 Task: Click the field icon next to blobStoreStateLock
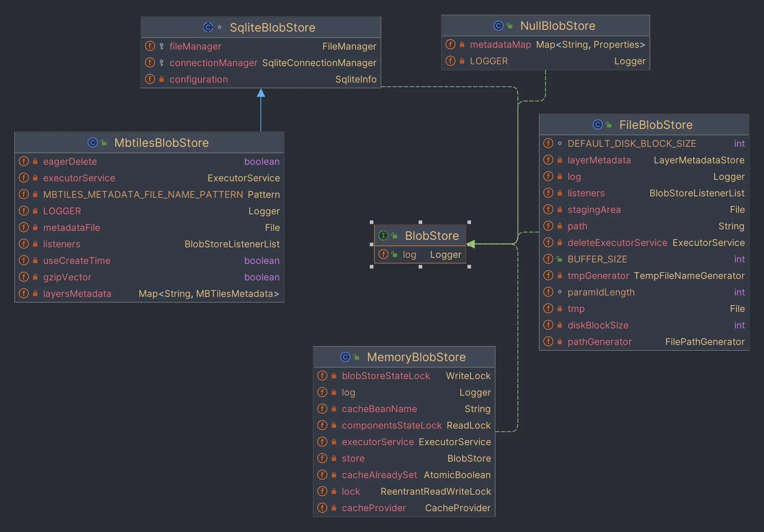coord(322,375)
